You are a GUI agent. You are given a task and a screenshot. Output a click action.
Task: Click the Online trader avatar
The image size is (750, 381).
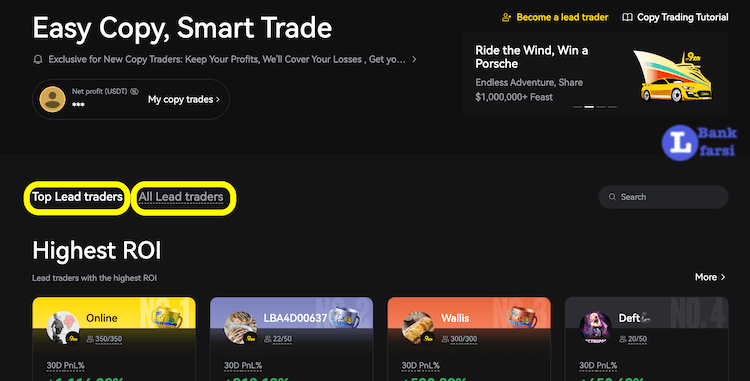(63, 327)
